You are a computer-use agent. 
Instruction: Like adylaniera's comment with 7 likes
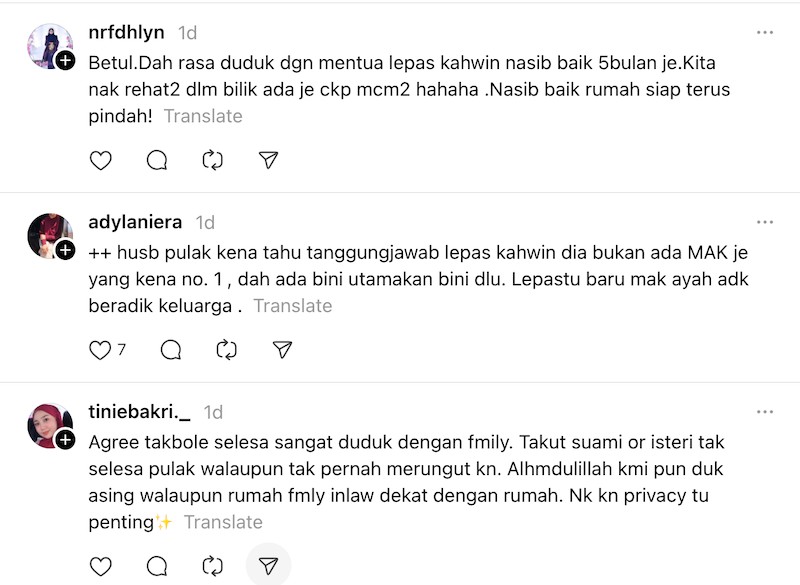101,350
